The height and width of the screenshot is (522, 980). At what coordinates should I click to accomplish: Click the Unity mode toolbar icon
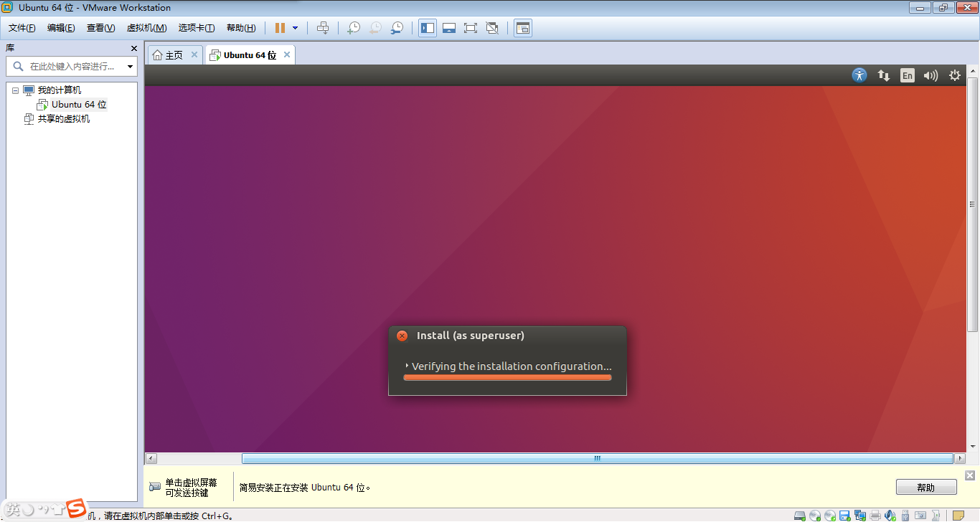[492, 28]
